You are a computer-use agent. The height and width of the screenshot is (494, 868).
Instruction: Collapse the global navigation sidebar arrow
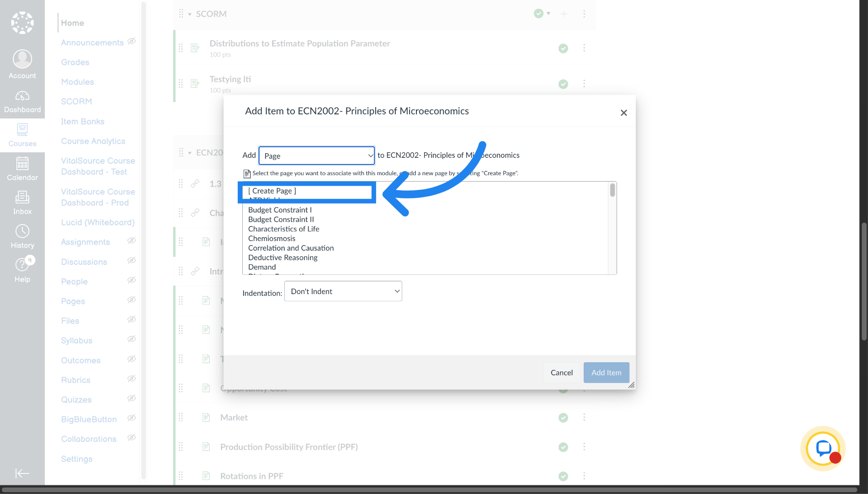coord(22,473)
